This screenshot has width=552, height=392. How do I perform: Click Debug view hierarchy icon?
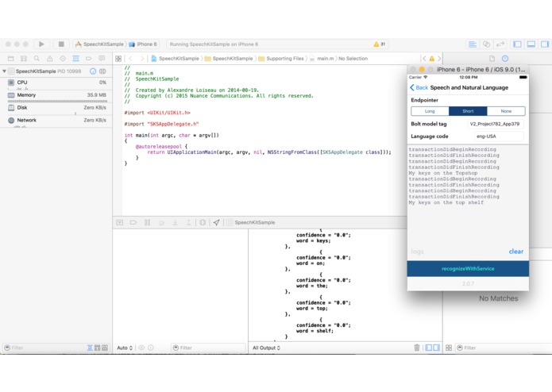pos(203,222)
